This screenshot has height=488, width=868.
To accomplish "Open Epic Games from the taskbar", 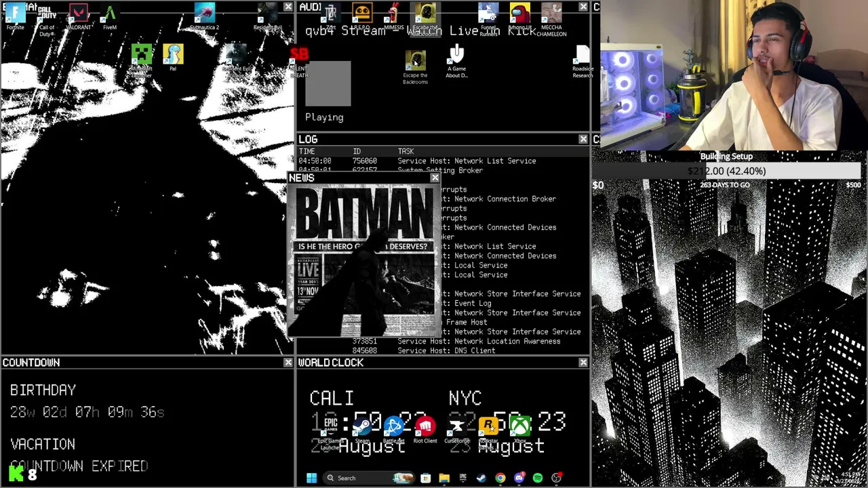I will point(462,478).
